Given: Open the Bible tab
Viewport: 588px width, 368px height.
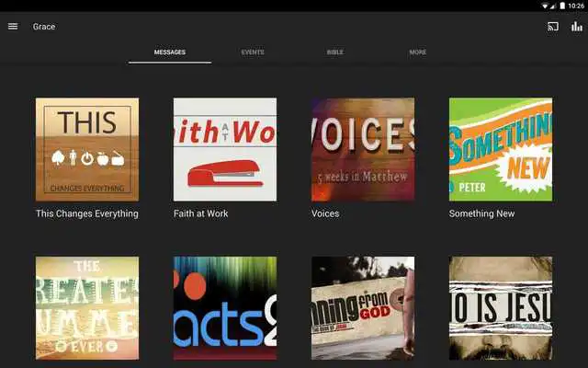Looking at the screenshot, I should pyautogui.click(x=335, y=52).
